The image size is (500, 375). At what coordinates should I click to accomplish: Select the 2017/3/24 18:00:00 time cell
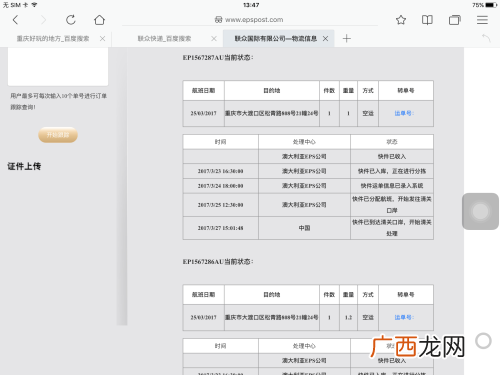220,186
